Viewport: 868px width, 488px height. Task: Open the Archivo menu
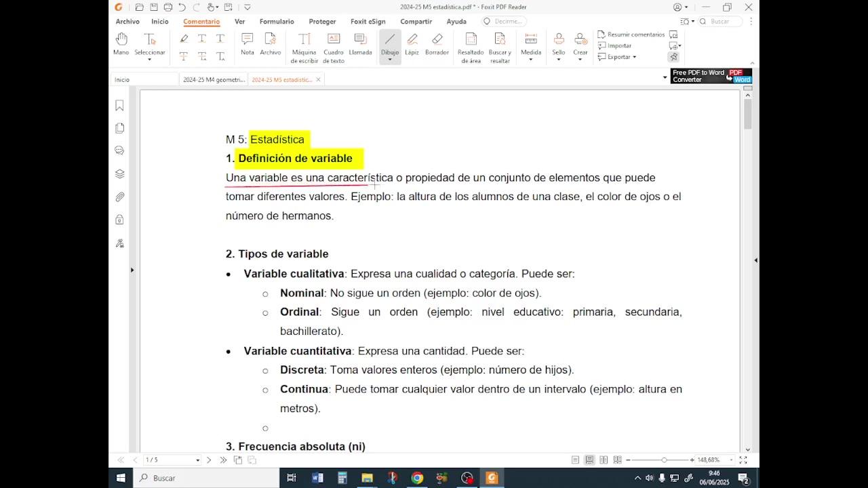pos(127,22)
